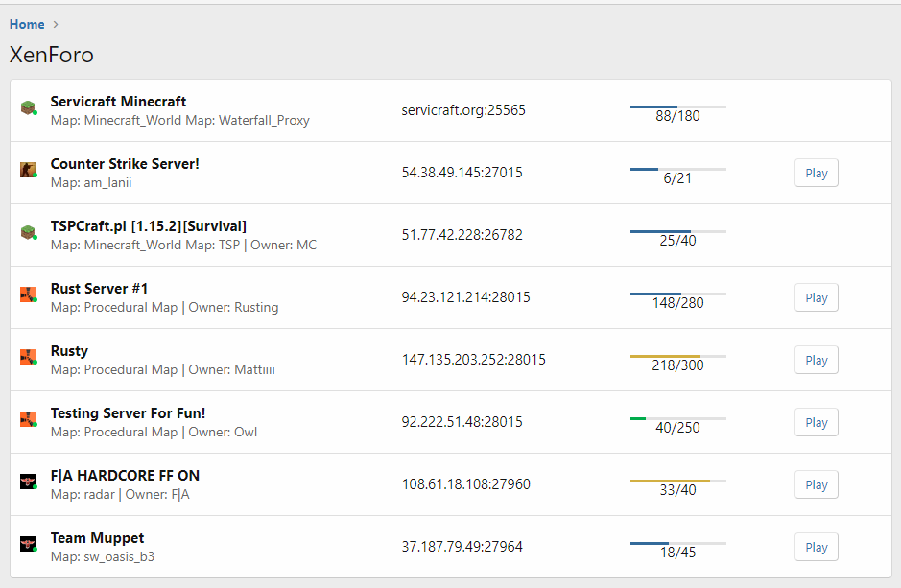Open the Team Muppet server title
The width and height of the screenshot is (901, 588).
[97, 538]
